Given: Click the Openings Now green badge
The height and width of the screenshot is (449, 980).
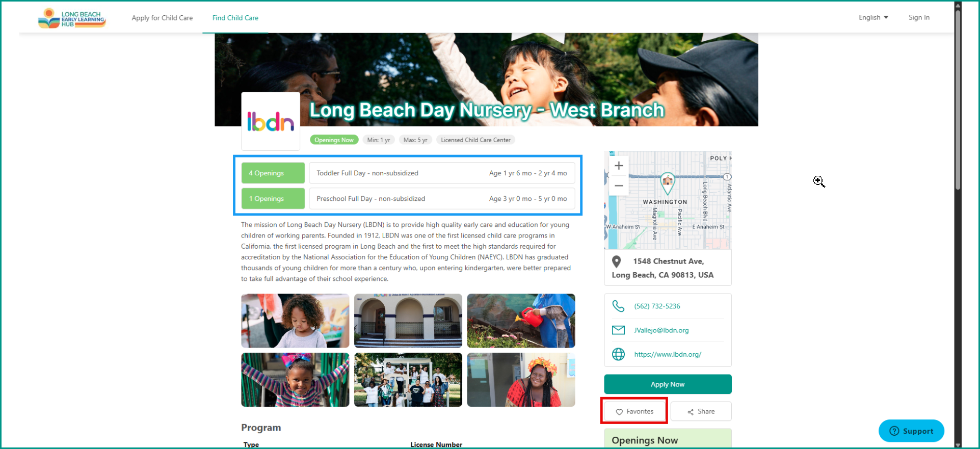Looking at the screenshot, I should click(334, 140).
